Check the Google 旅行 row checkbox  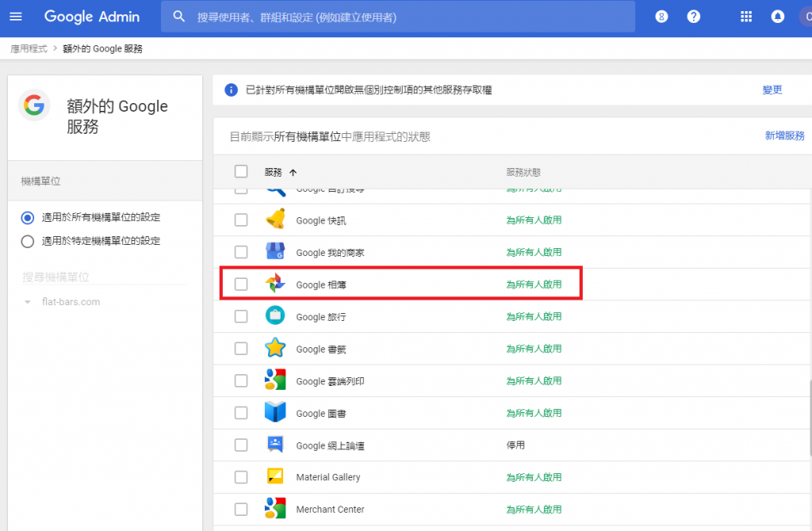tap(241, 316)
